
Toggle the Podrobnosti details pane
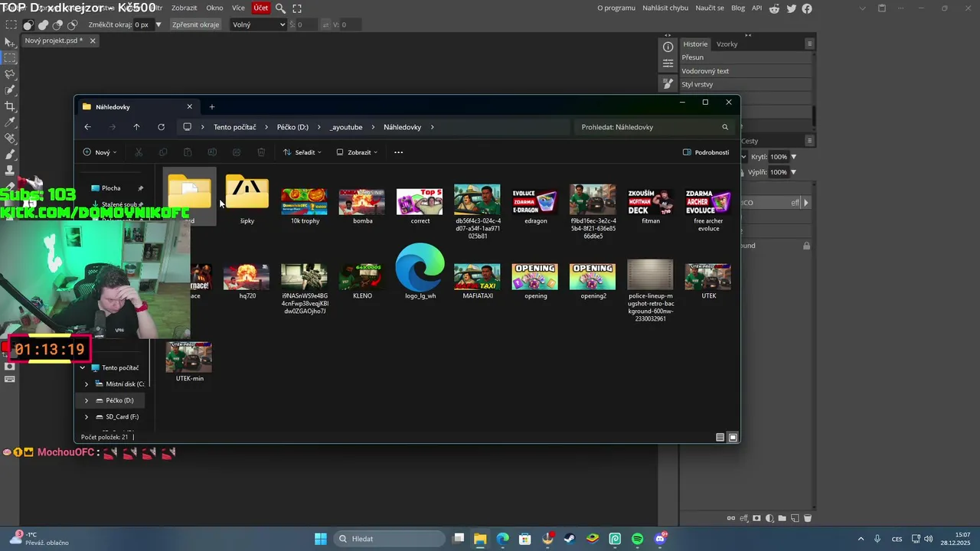click(706, 152)
